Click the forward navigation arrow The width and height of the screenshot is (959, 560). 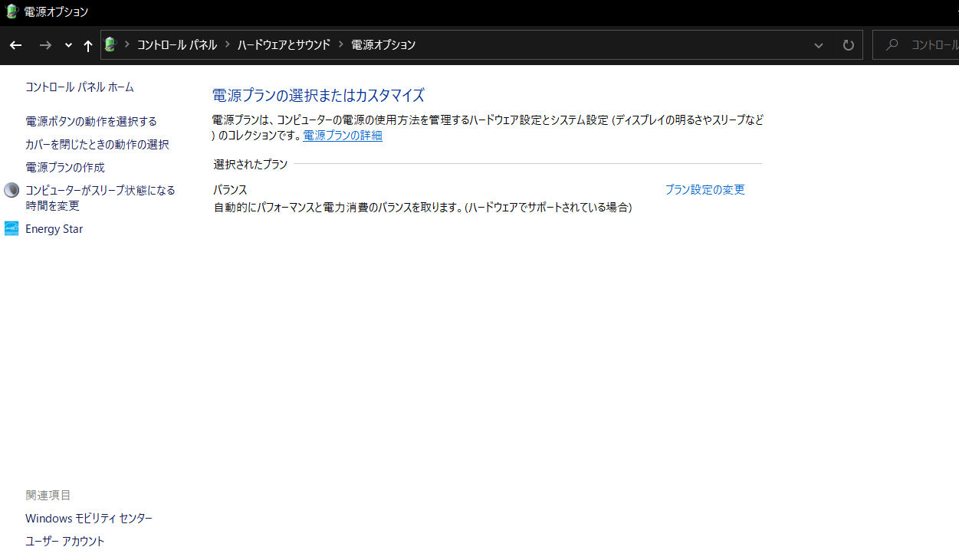pos(45,45)
